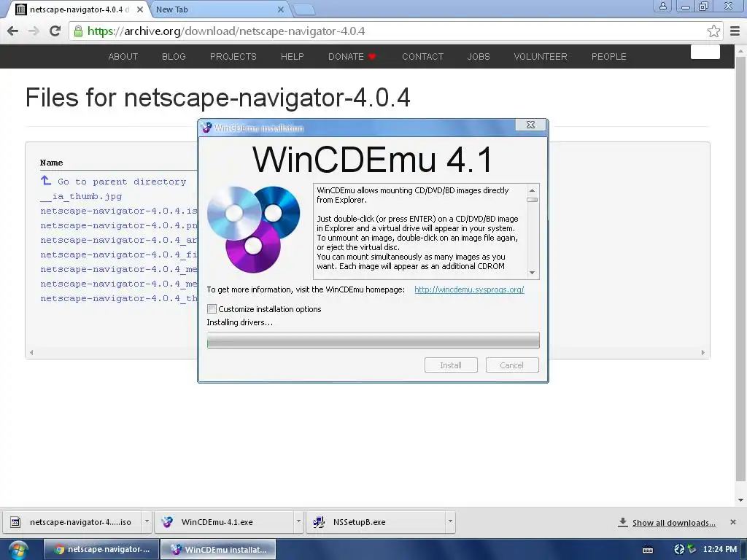Click the Cancel button in installer

pos(512,365)
